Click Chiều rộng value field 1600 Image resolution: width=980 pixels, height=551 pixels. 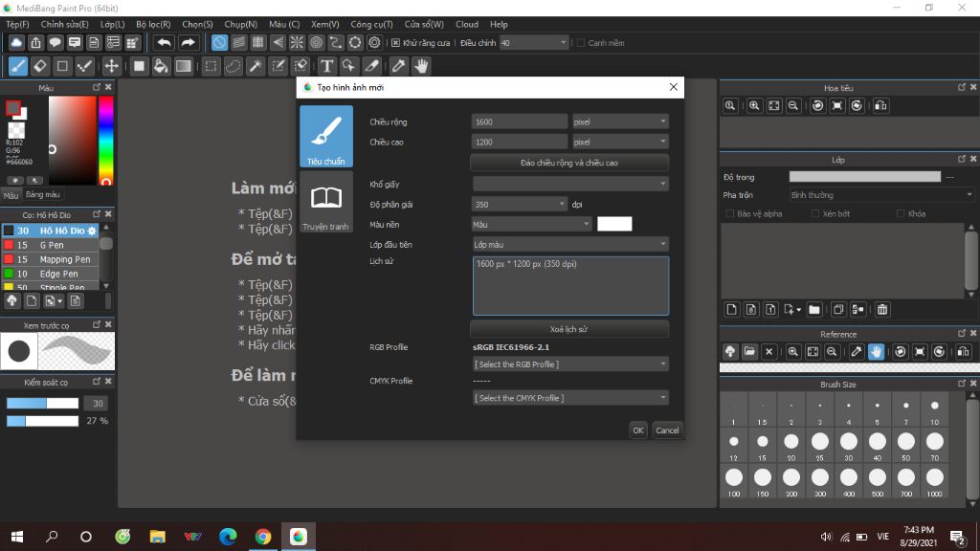tap(520, 121)
